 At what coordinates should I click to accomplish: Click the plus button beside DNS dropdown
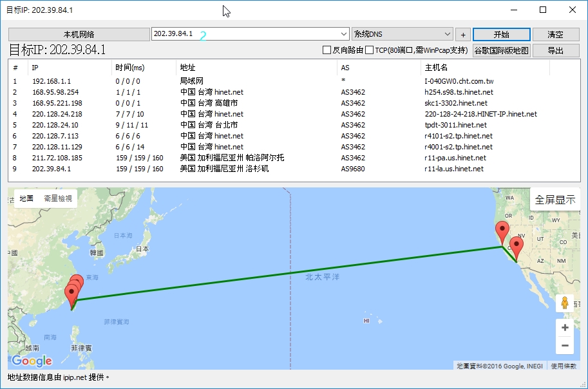click(463, 35)
